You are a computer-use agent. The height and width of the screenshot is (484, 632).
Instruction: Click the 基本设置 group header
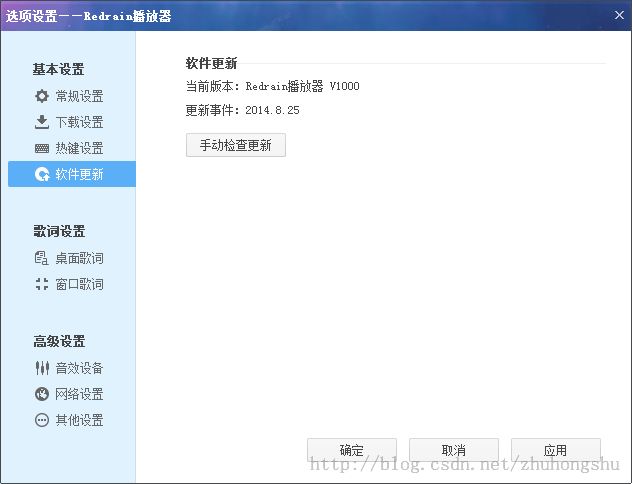coord(58,69)
